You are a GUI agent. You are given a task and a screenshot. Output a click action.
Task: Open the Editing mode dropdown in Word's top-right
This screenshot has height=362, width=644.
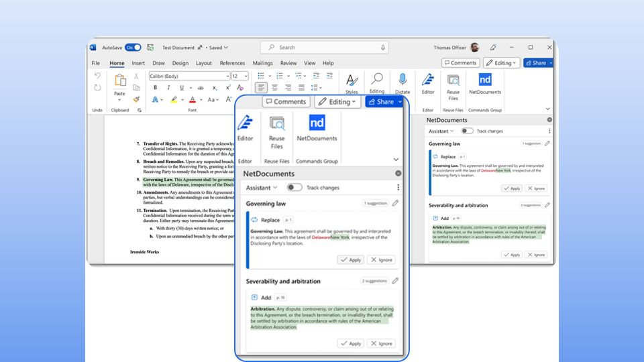(502, 63)
